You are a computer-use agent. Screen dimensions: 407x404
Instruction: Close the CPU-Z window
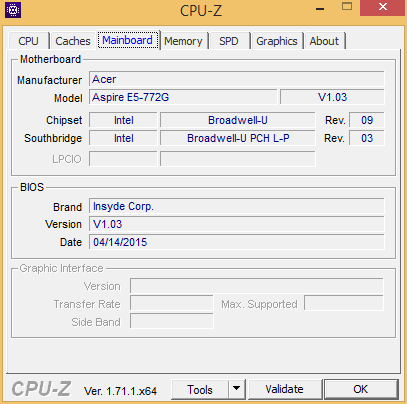tap(383, 8)
